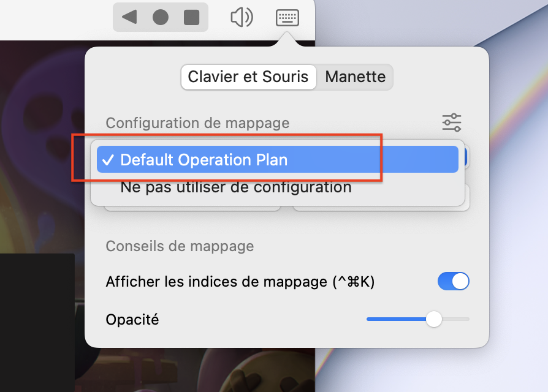
Task: Close the keyboard mapping popover via keyboard icon
Action: click(287, 17)
